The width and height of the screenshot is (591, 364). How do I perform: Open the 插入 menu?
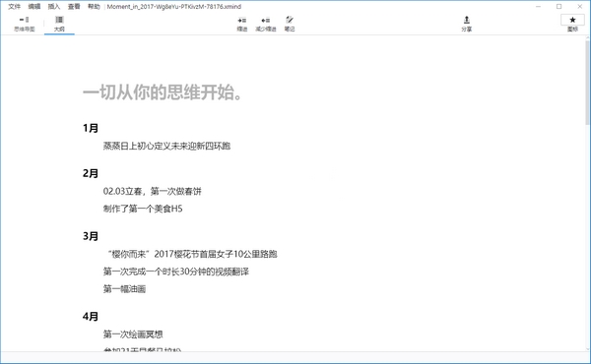click(x=54, y=7)
